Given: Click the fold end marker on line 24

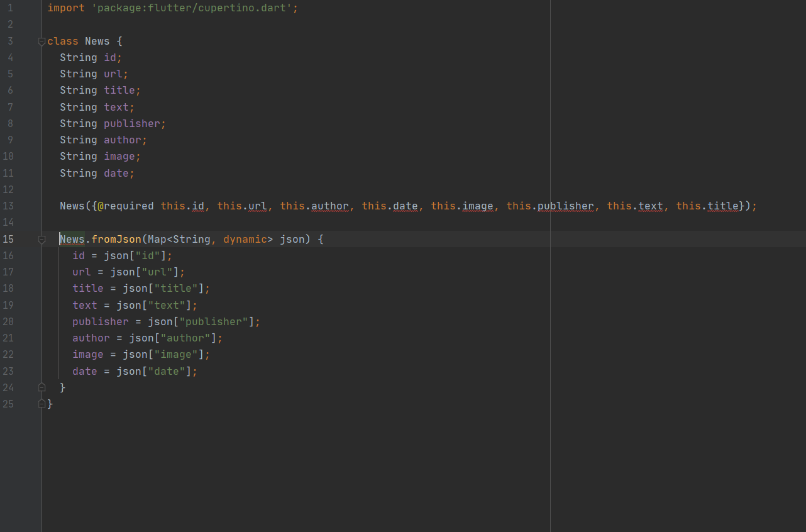Looking at the screenshot, I should tap(41, 387).
